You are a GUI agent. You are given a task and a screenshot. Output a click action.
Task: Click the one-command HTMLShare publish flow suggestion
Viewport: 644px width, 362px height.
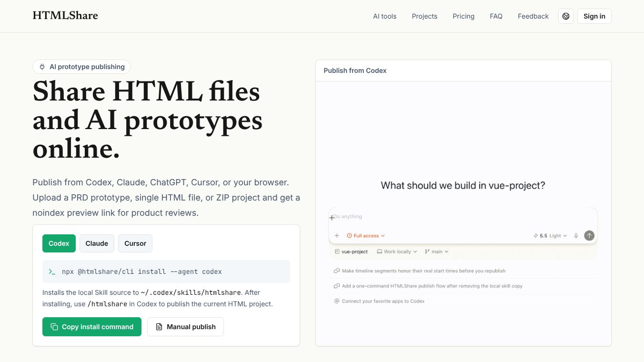click(428, 286)
